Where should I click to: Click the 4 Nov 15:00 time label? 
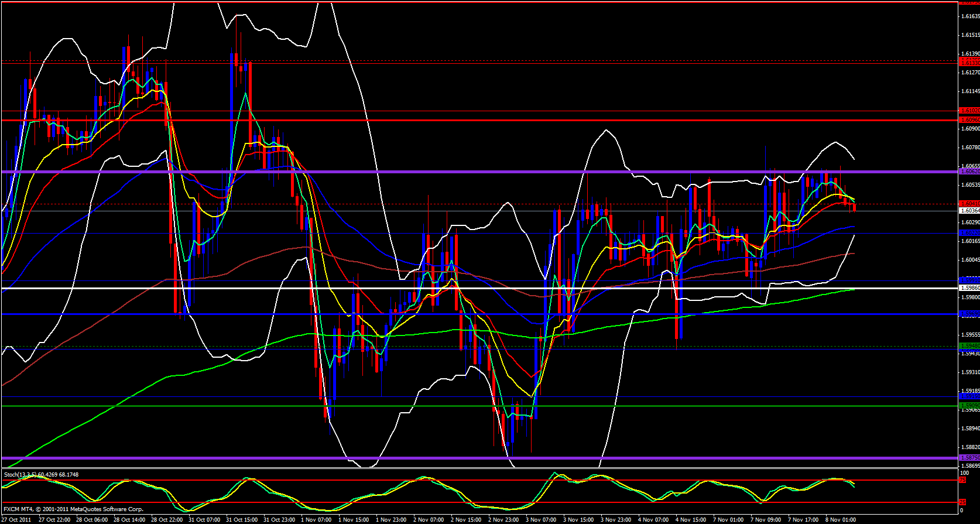[x=691, y=519]
